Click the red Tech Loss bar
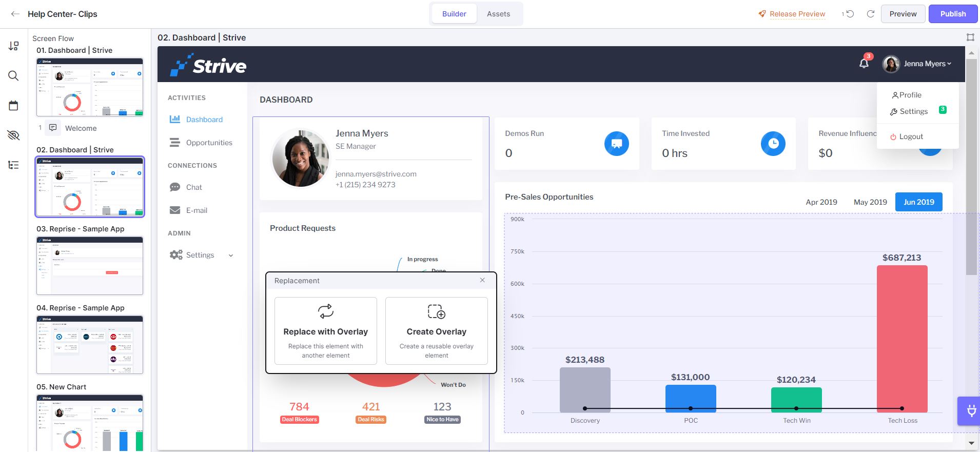The image size is (980, 452). coord(902,339)
